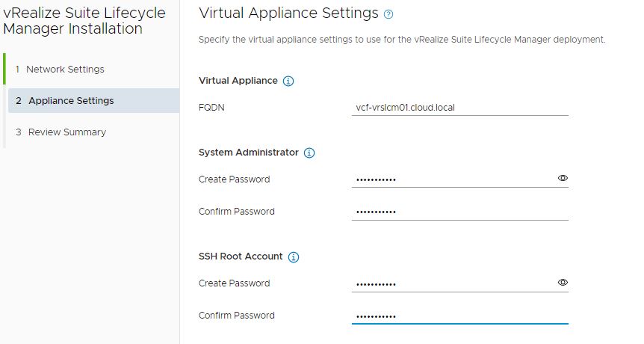Image resolution: width=644 pixels, height=344 pixels.
Task: Click the Confirm Password label under SSH Root Account
Action: 236,316
